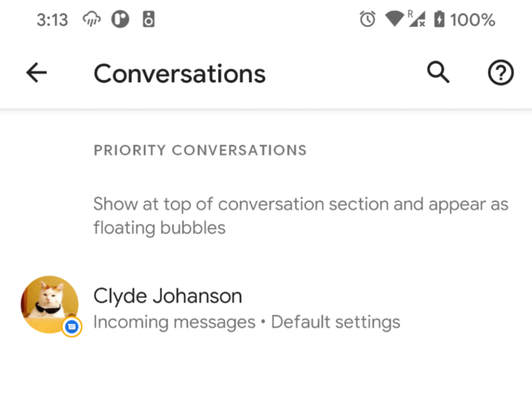This screenshot has height=405, width=532.
Task: Open the help and feedback icon
Action: (x=500, y=73)
